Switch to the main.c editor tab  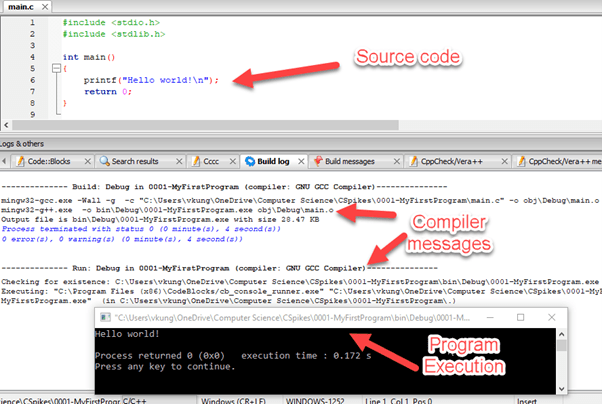20,5
